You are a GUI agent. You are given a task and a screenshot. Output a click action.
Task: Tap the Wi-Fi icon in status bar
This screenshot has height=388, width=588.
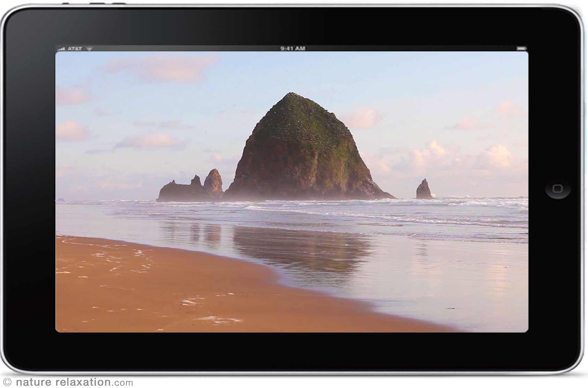[x=90, y=48]
